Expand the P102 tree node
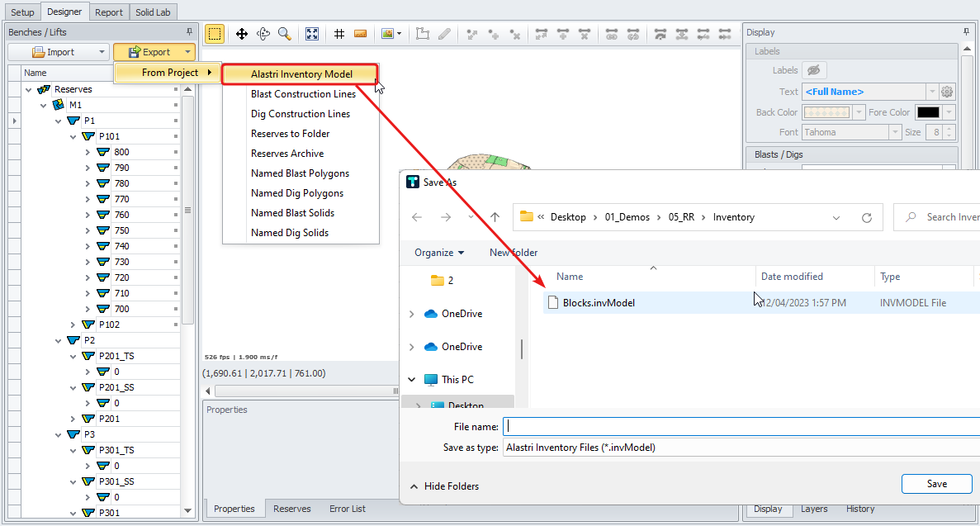This screenshot has width=980, height=526. pos(73,325)
